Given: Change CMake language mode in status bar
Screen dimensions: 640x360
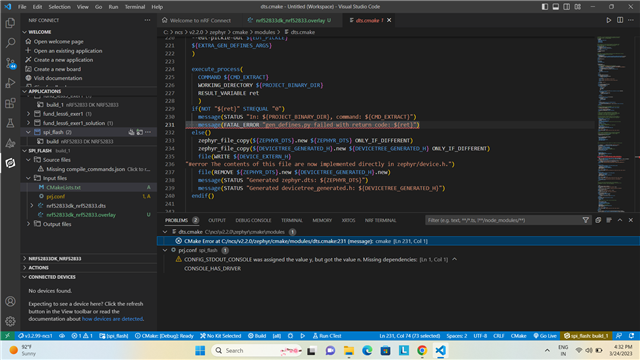Looking at the screenshot, I should pyautogui.click(x=518, y=336).
